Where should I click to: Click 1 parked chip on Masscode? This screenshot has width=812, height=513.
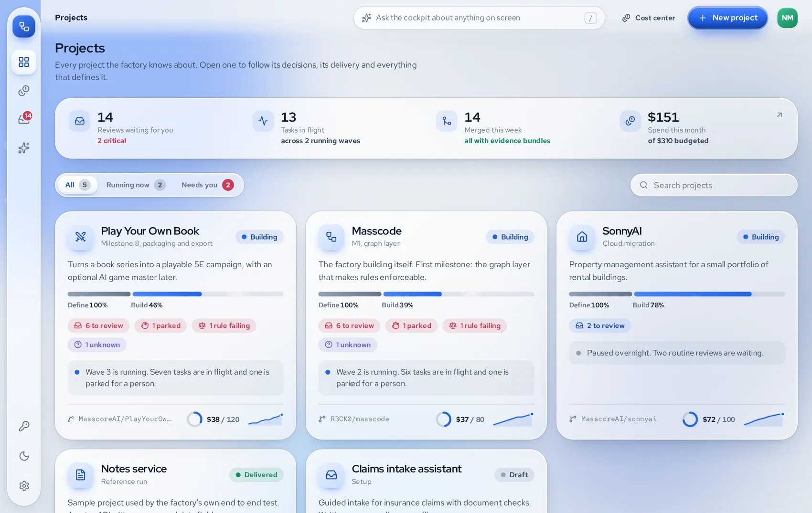click(411, 326)
